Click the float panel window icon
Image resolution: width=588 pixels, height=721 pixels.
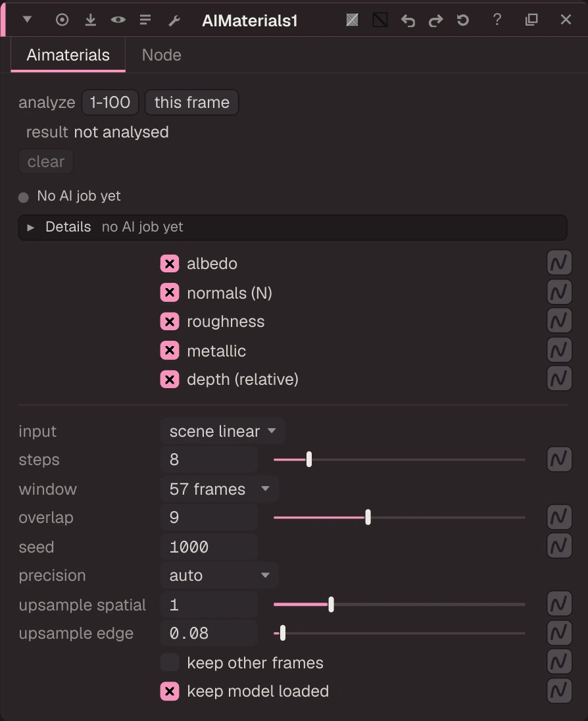click(x=531, y=19)
